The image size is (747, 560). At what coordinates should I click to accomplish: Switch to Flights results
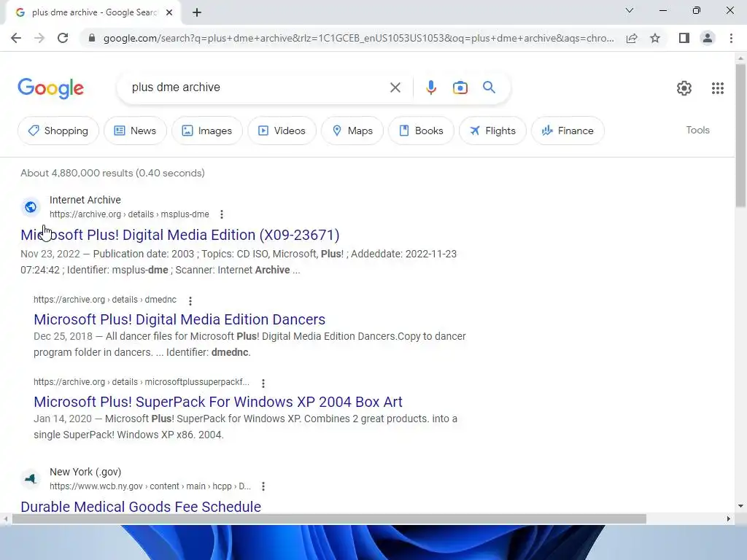(492, 131)
